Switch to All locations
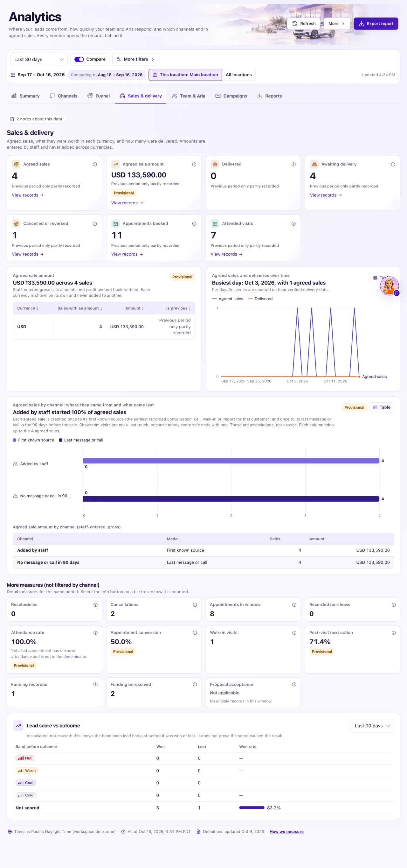 pyautogui.click(x=239, y=75)
